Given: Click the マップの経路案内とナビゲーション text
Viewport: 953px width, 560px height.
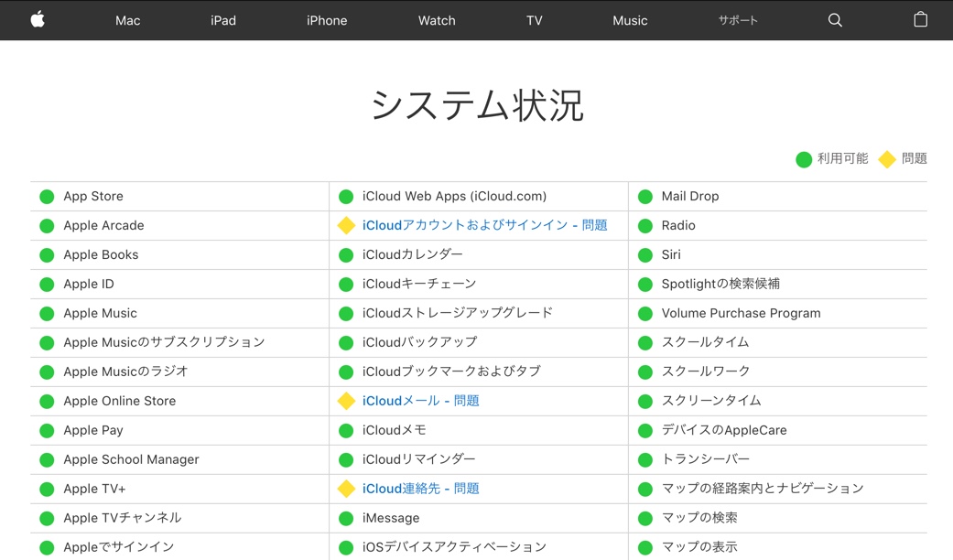Looking at the screenshot, I should 763,489.
